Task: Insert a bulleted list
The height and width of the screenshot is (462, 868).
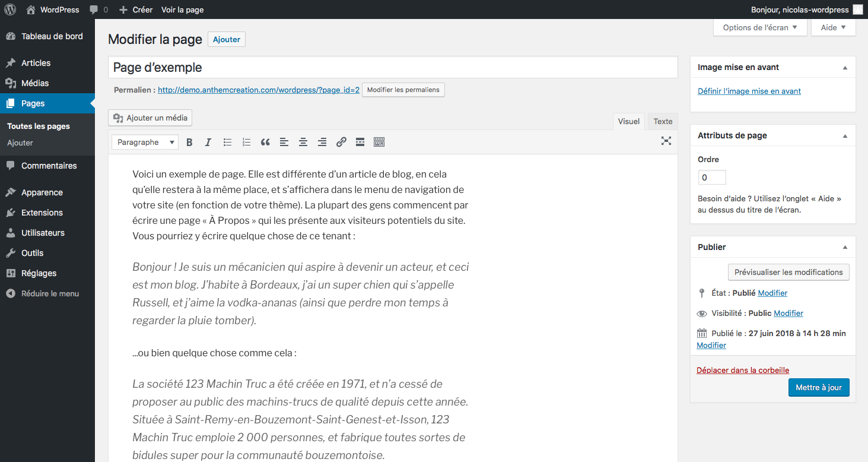Action: pyautogui.click(x=227, y=142)
